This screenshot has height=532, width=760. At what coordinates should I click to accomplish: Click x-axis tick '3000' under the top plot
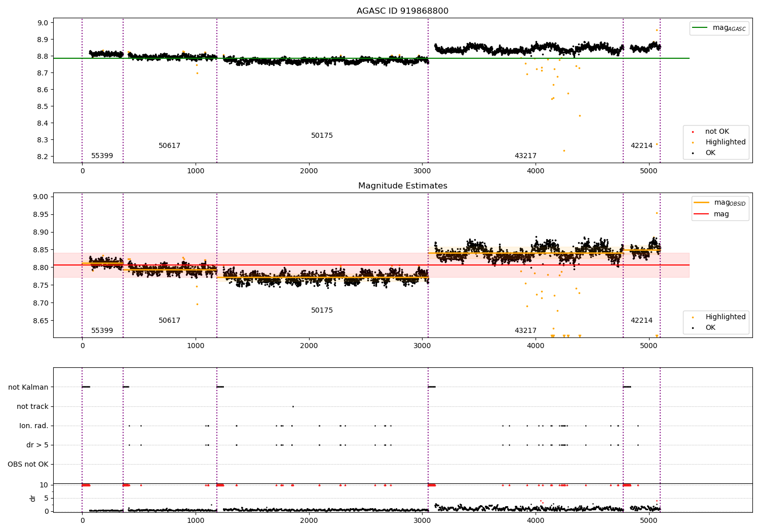422,171
